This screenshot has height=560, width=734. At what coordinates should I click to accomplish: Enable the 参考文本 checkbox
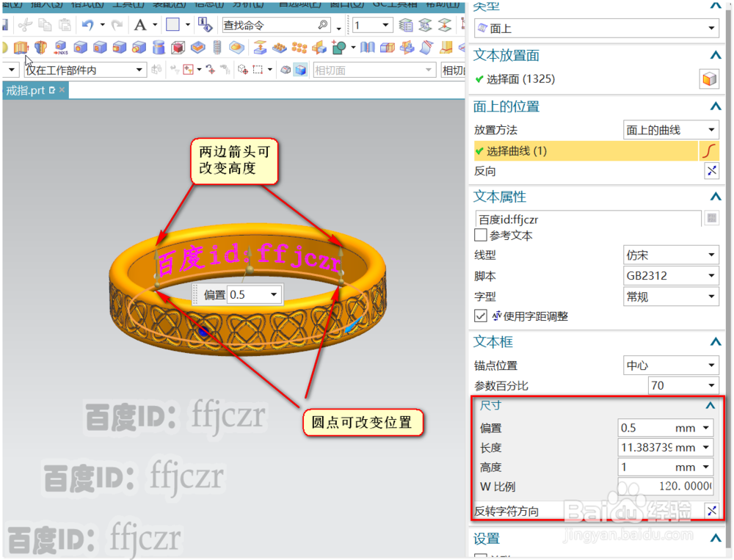click(482, 235)
